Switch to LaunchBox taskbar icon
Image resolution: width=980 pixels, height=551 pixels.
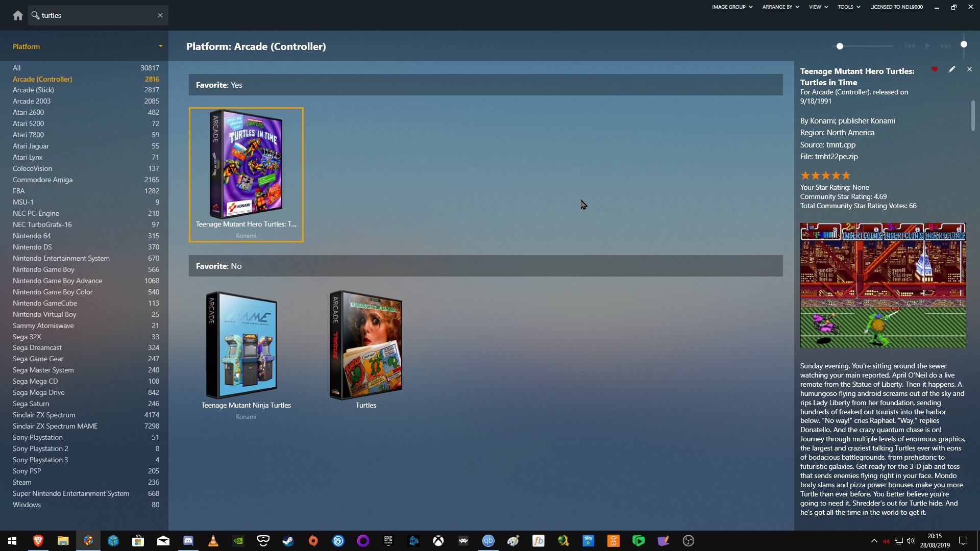coord(88,541)
